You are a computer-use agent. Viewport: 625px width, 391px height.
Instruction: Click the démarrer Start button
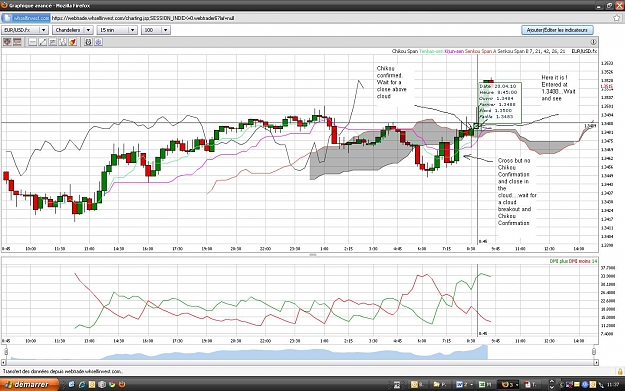pos(29,384)
